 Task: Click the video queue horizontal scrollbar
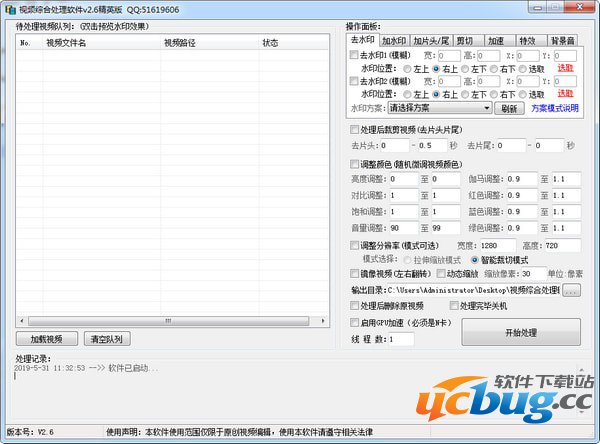168,321
